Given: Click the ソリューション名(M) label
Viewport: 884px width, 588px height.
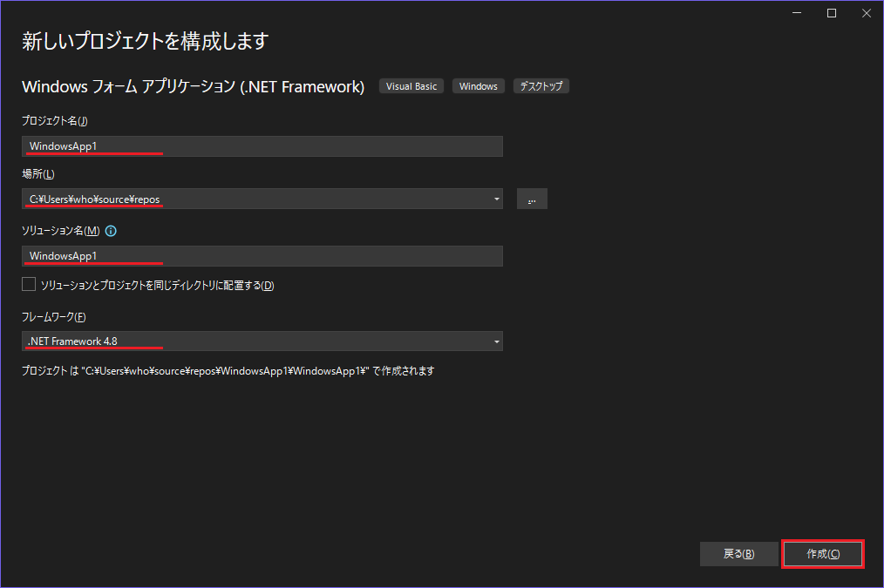Looking at the screenshot, I should click(61, 231).
